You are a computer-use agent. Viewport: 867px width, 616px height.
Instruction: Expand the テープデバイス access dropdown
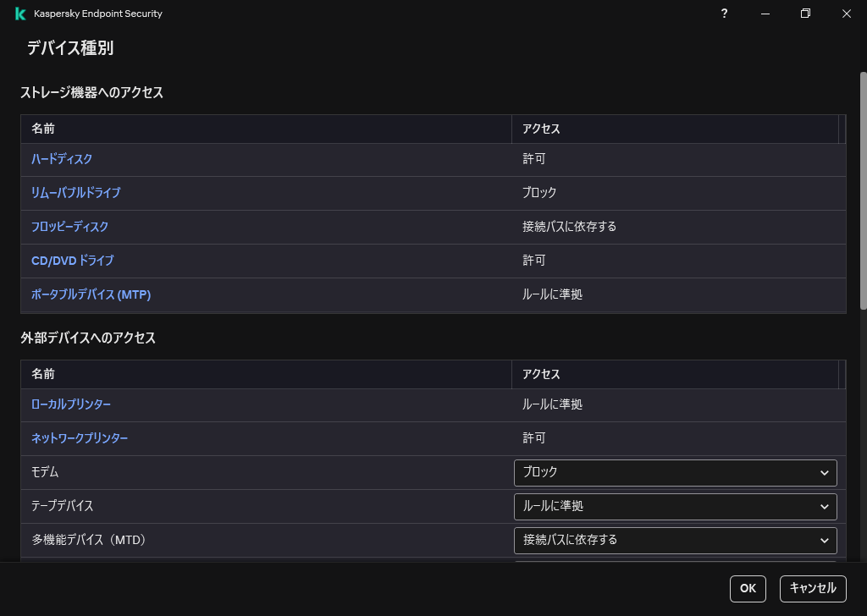674,506
